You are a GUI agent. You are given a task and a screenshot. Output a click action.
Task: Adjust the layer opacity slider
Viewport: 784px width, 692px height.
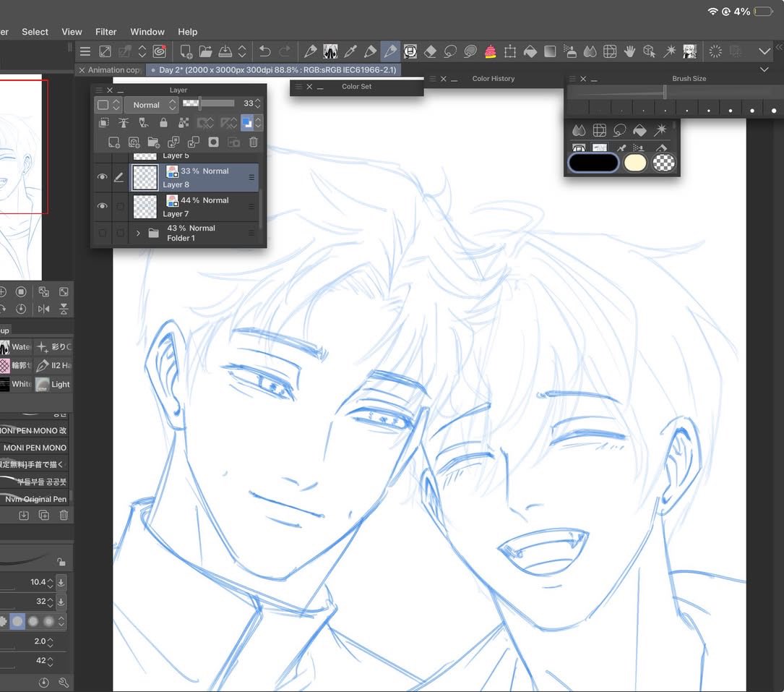coord(208,103)
